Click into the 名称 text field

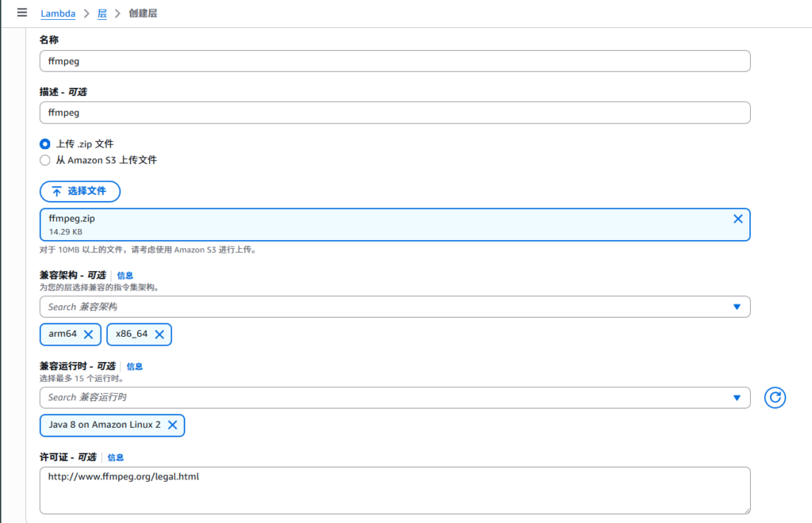pyautogui.click(x=395, y=61)
